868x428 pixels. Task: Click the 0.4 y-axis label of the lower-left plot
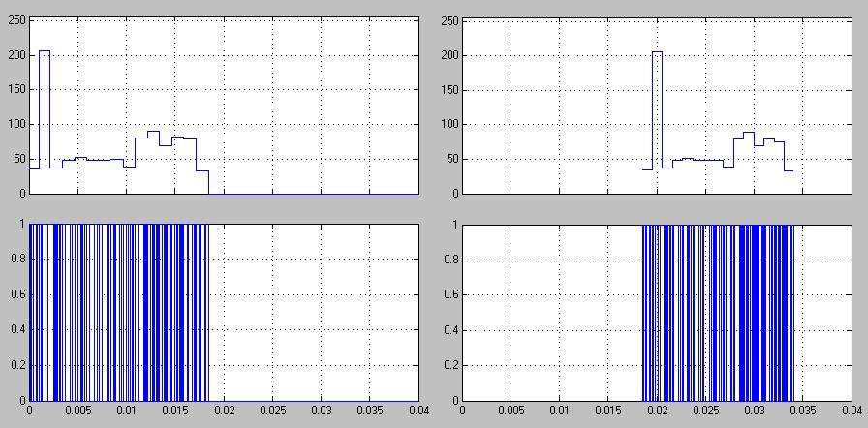[x=18, y=330]
